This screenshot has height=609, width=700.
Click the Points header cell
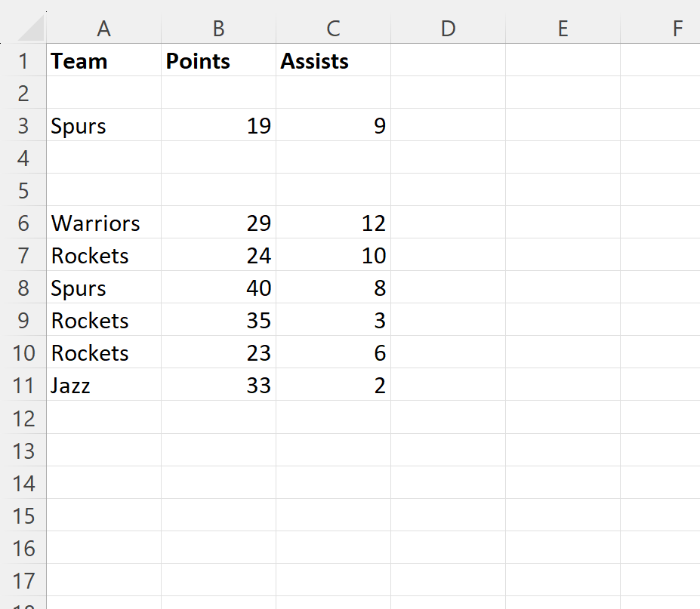pyautogui.click(x=218, y=60)
